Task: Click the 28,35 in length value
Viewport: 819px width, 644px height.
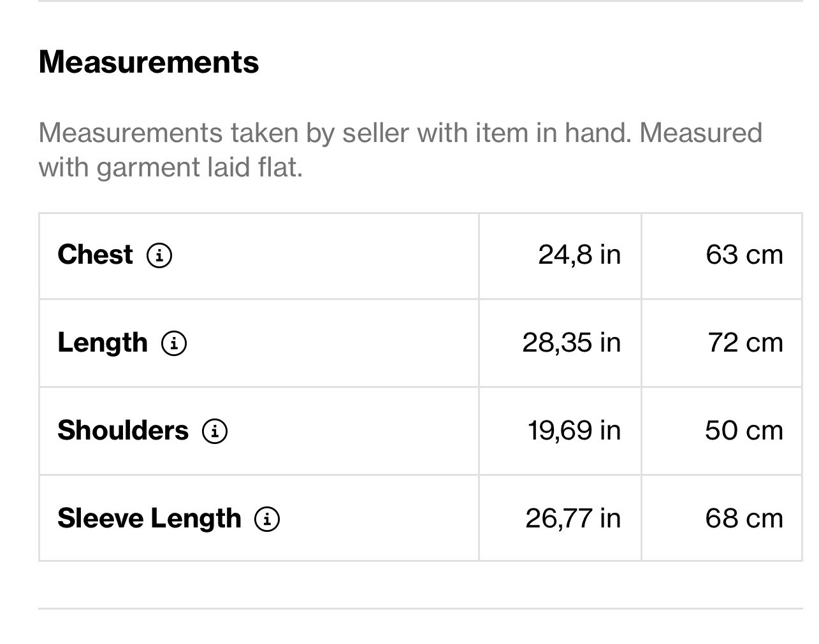Action: tap(571, 343)
